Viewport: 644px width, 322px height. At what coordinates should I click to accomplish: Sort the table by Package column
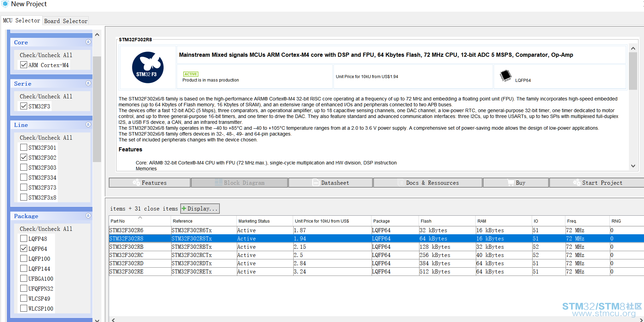[x=395, y=221]
